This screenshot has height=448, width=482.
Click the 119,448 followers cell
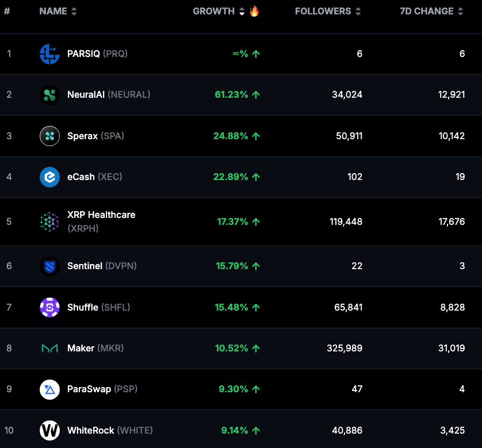(346, 221)
